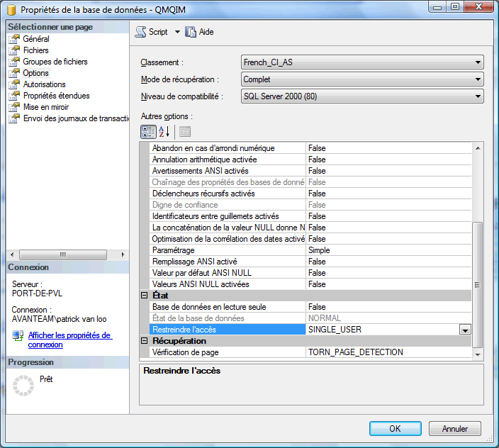This screenshot has width=499, height=448.
Task: Click the property pages icon
Action: (x=184, y=131)
